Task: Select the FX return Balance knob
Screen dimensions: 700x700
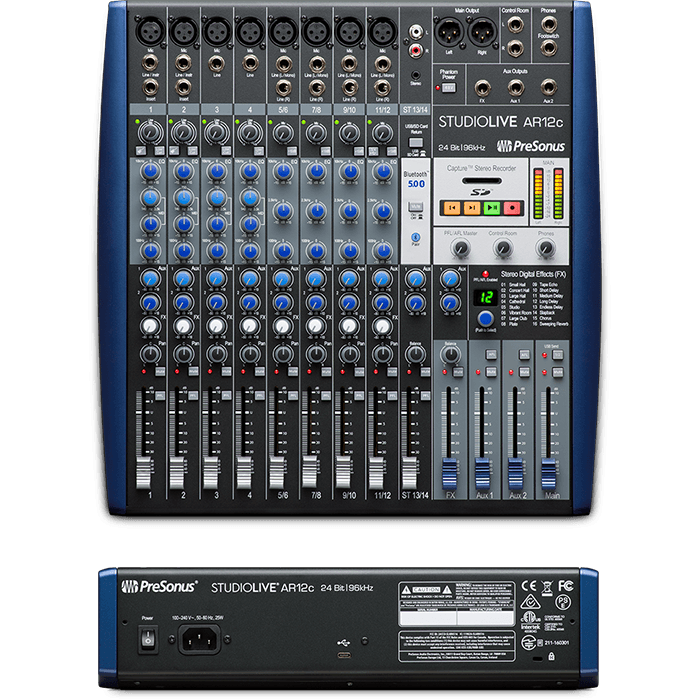Action: coord(450,354)
